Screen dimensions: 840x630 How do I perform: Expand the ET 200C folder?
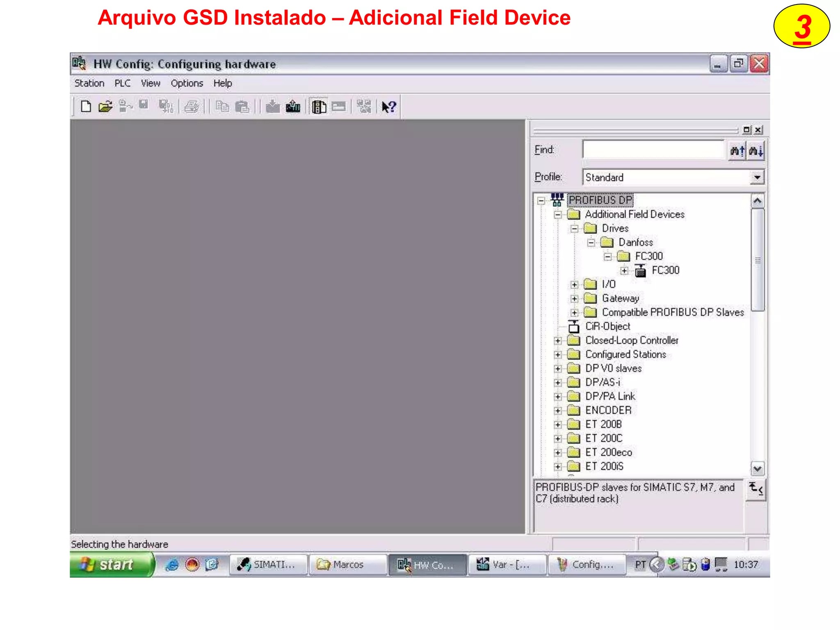coord(558,439)
